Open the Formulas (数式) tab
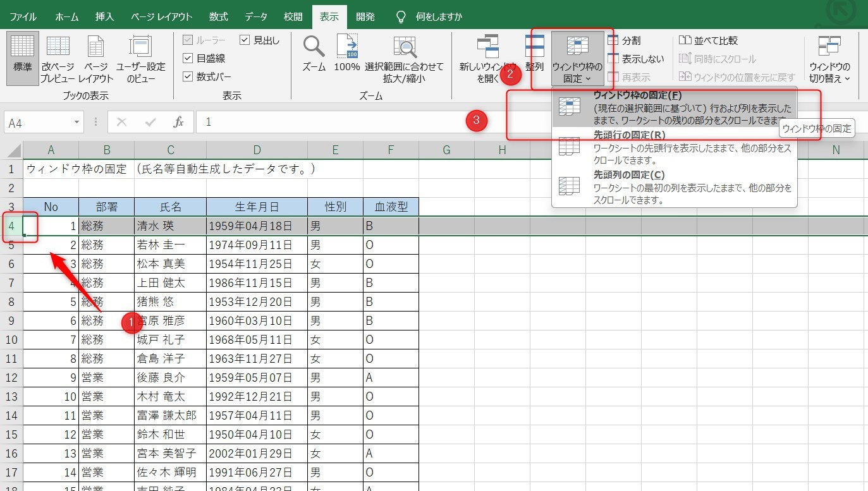 pyautogui.click(x=219, y=17)
